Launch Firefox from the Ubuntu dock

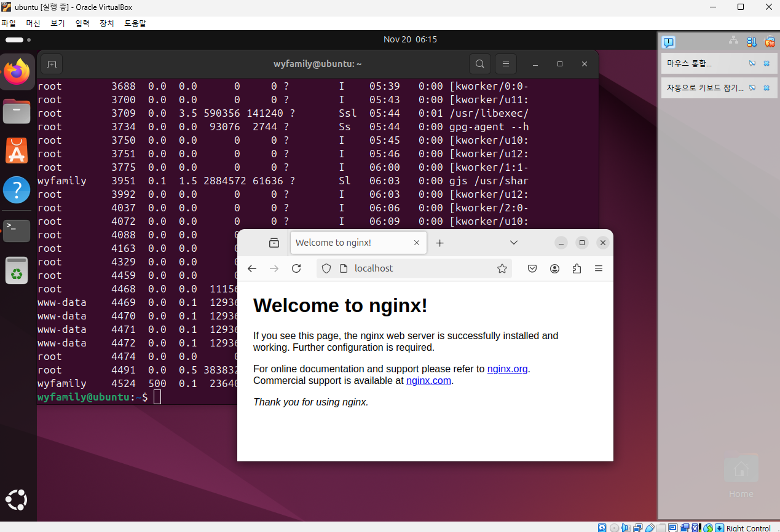tap(17, 72)
